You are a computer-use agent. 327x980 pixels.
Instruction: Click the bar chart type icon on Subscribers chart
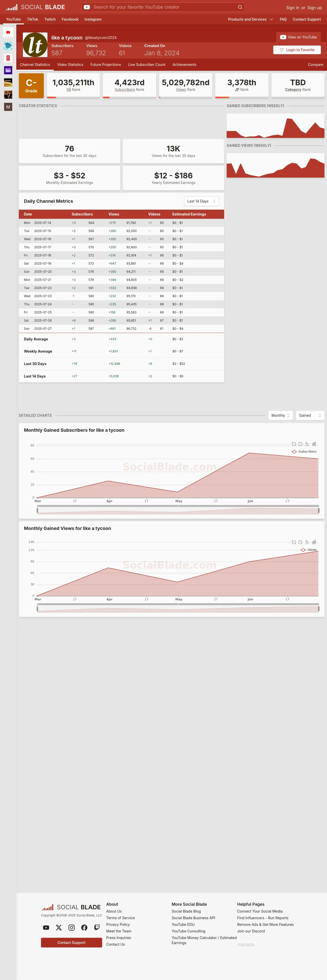click(x=314, y=444)
